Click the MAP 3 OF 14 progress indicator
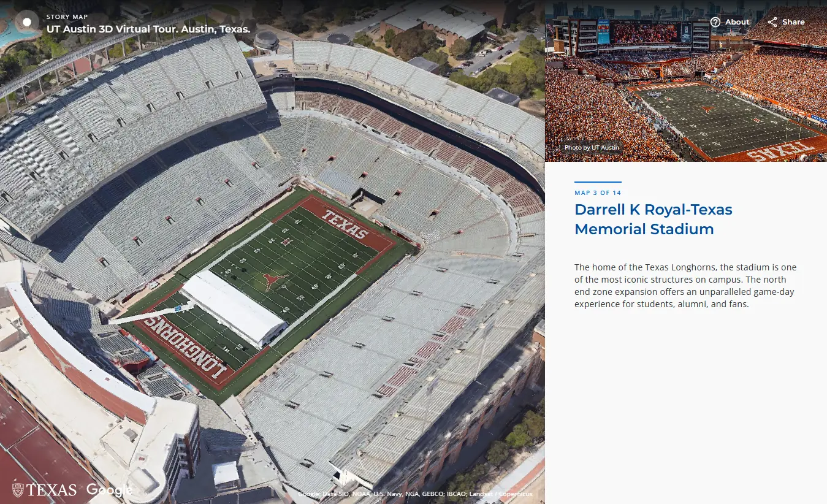 pyautogui.click(x=598, y=193)
